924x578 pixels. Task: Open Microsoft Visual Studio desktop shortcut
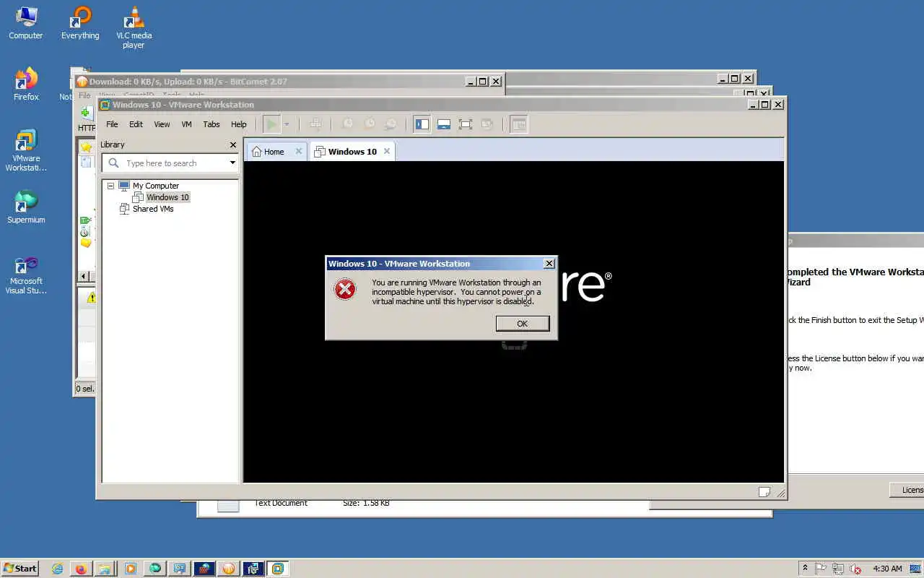click(26, 275)
